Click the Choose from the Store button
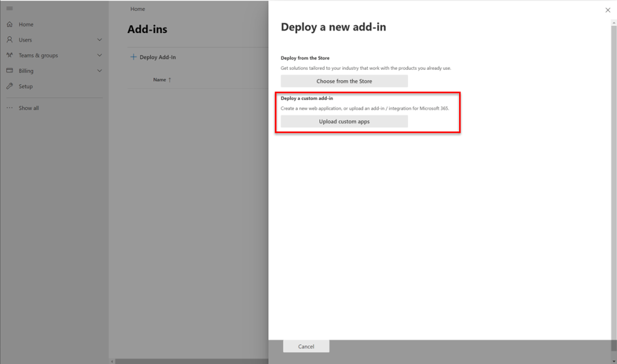Image resolution: width=617 pixels, height=364 pixels. [x=344, y=81]
